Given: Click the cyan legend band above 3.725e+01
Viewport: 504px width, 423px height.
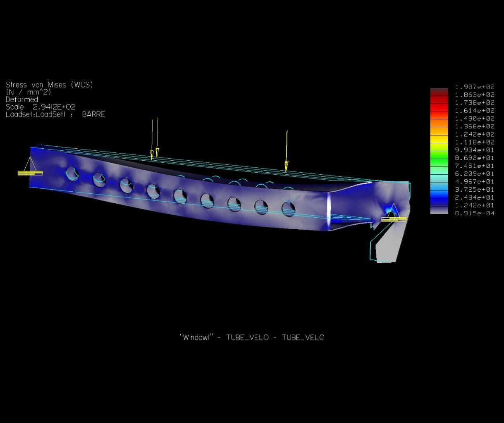Looking at the screenshot, I should point(439,186).
